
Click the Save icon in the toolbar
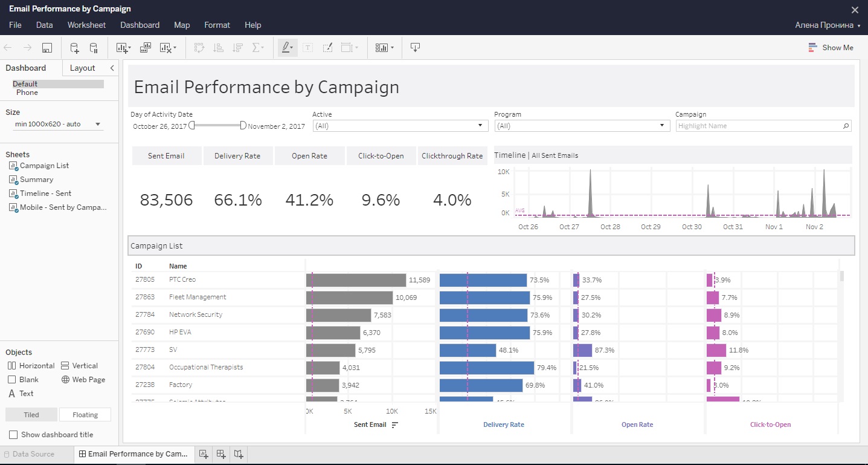47,47
